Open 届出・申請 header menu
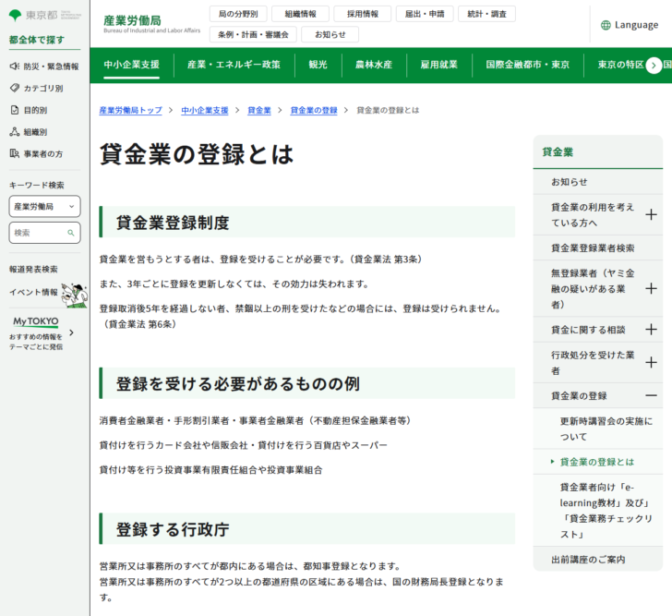Screen dimensions: 672x616 pos(425,14)
